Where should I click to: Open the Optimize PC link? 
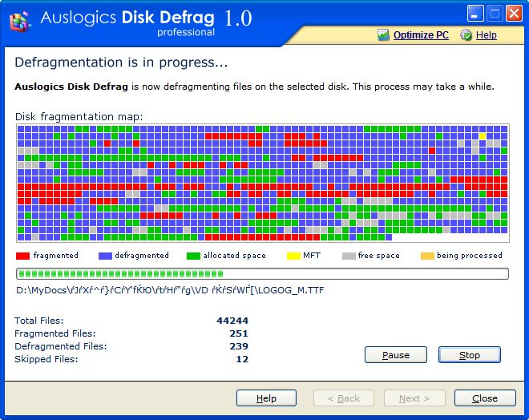(421, 35)
